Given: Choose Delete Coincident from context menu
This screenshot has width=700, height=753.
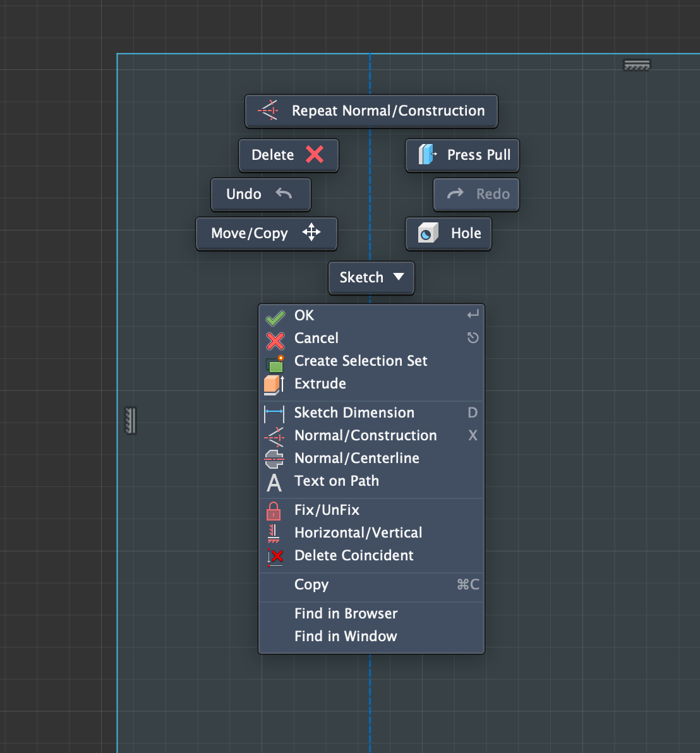Looking at the screenshot, I should tap(354, 556).
